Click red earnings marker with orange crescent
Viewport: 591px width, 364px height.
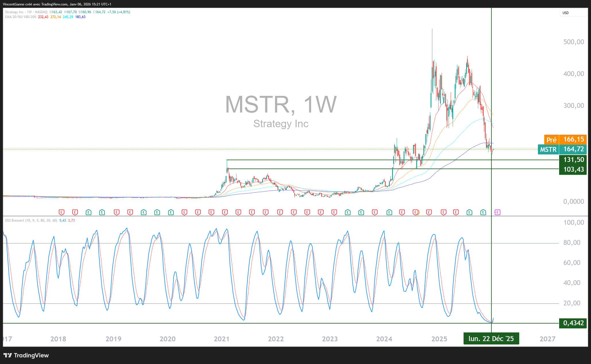[x=416, y=212]
